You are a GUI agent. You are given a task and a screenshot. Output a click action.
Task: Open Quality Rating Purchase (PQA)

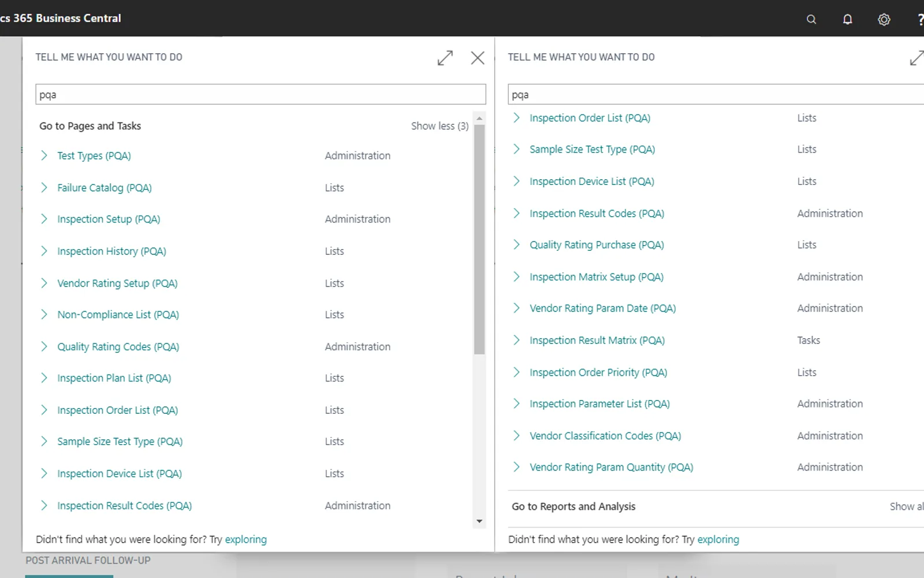pos(597,245)
